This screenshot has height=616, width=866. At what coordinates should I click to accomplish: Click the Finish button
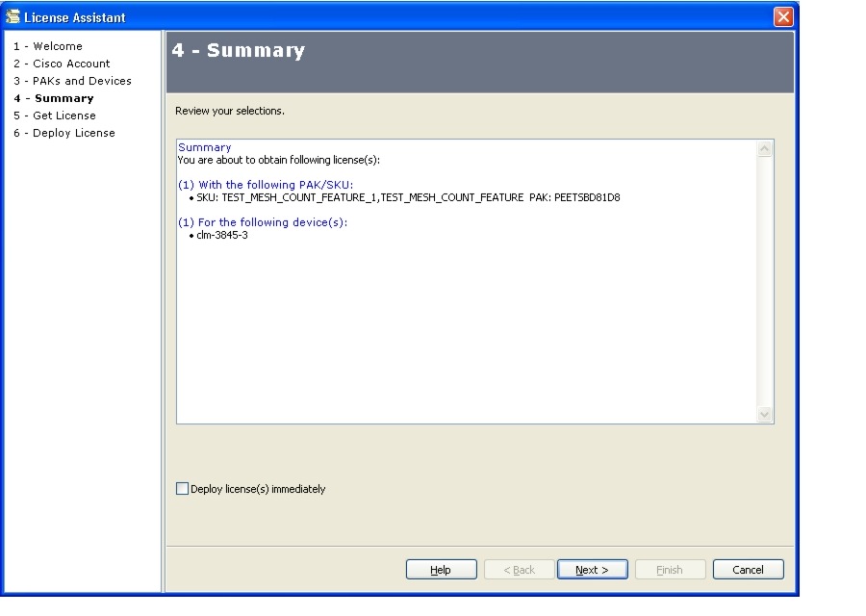pyautogui.click(x=670, y=569)
